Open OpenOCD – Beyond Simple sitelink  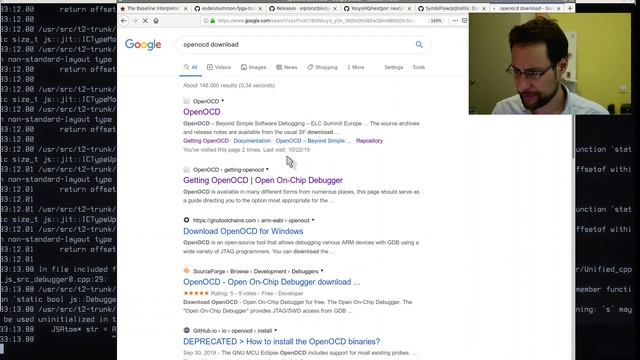[x=313, y=141]
